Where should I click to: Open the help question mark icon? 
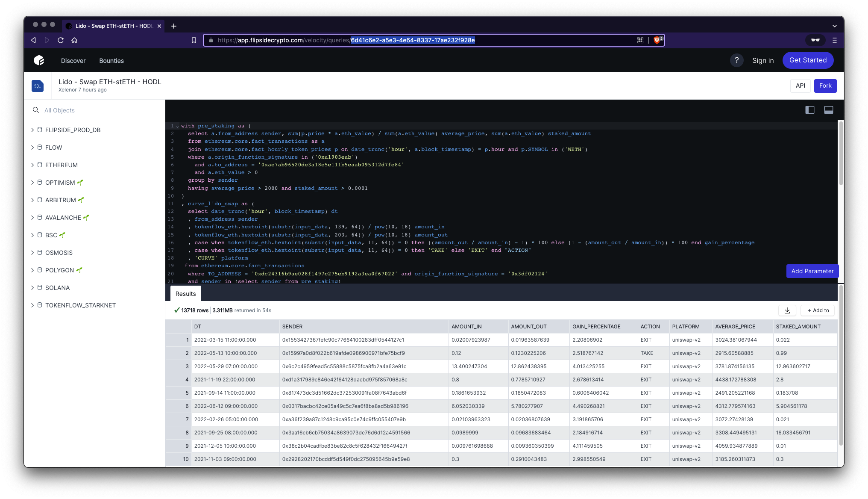coord(736,60)
